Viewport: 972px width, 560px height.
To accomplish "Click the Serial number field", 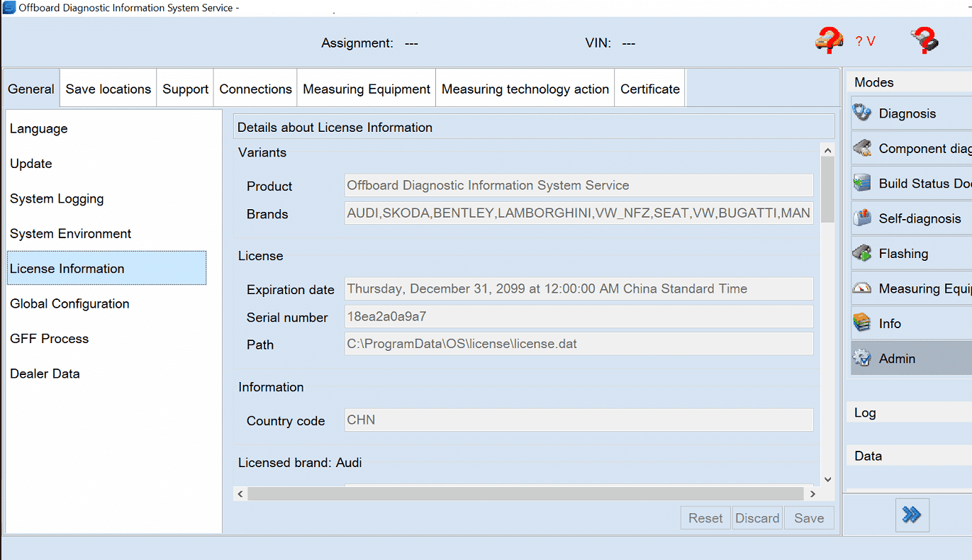I will (578, 317).
